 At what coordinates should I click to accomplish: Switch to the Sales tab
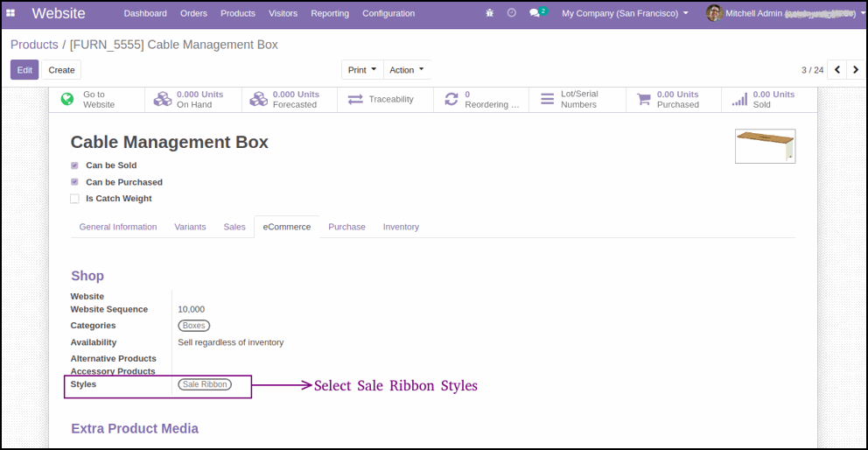(234, 227)
